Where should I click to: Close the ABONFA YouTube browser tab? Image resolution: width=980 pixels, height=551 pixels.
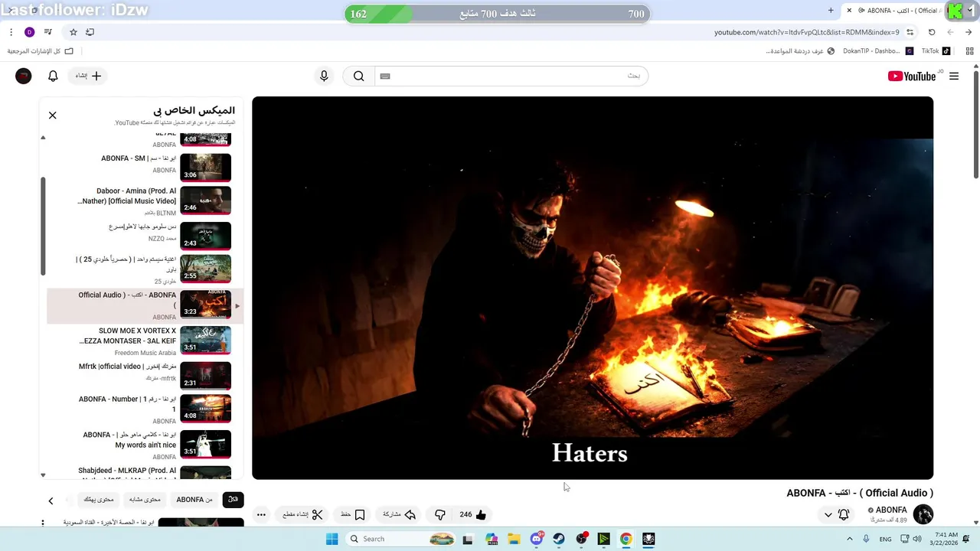[849, 11]
